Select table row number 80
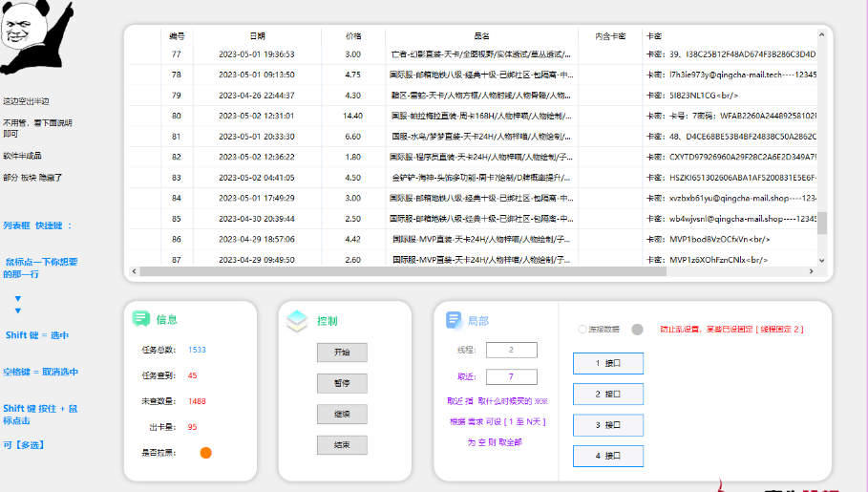The image size is (868, 492). coord(177,116)
